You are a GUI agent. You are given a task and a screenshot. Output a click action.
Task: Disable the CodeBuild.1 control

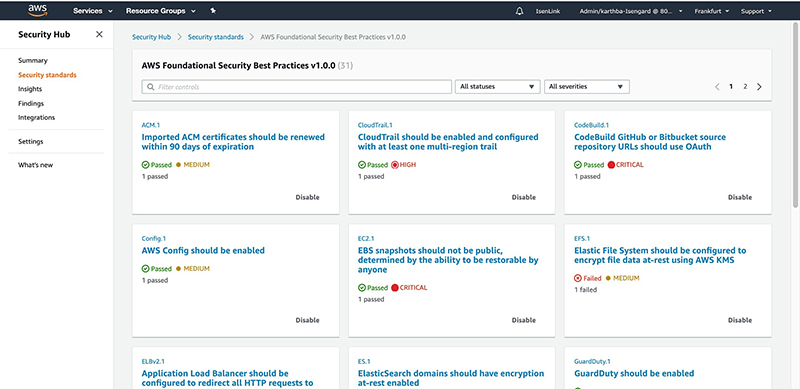(x=740, y=198)
